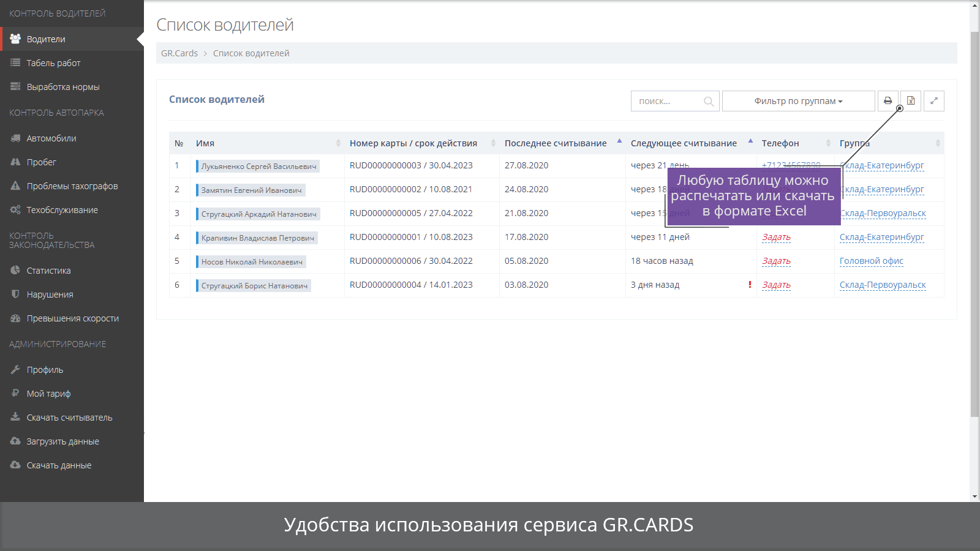Click the Табель работ list icon

point(15,62)
